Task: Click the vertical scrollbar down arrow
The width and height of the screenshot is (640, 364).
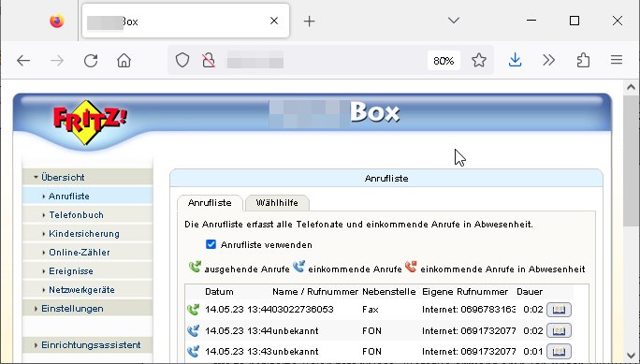Action: pyautogui.click(x=631, y=356)
